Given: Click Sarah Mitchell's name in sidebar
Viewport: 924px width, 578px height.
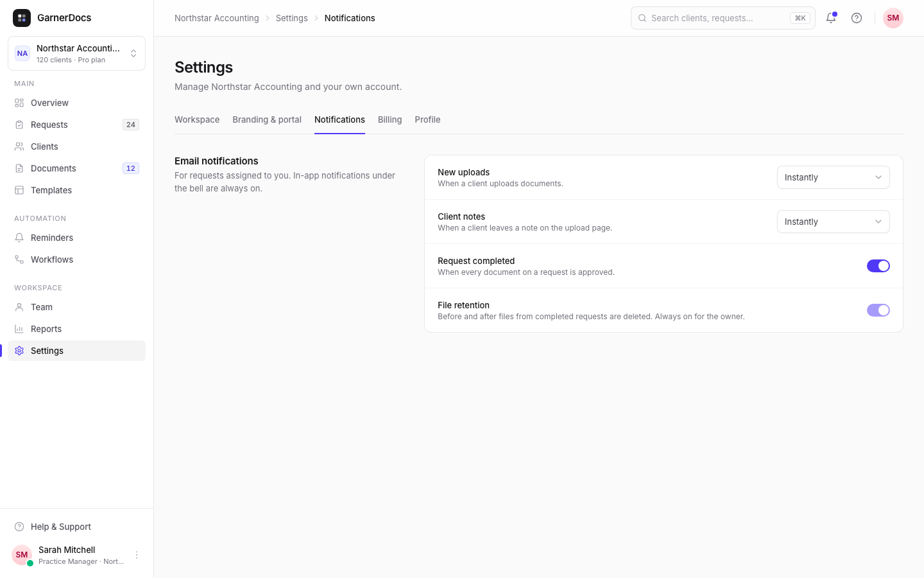Looking at the screenshot, I should click(67, 550).
